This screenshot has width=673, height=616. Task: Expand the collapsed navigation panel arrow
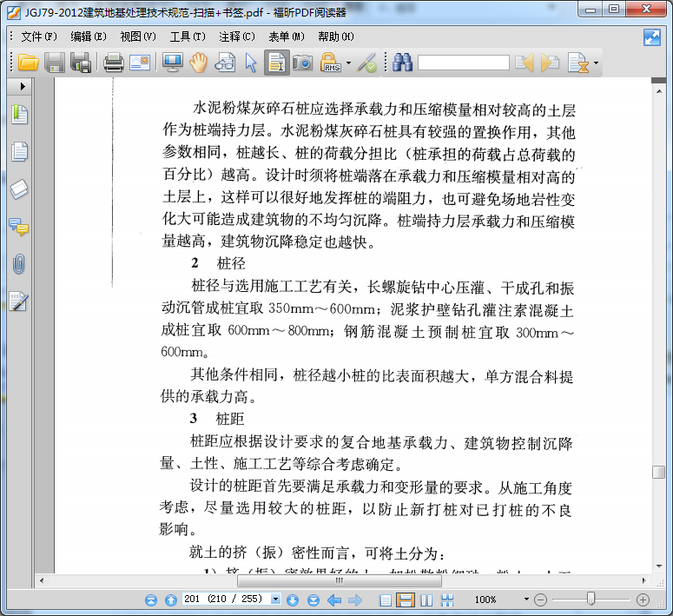coord(23,87)
